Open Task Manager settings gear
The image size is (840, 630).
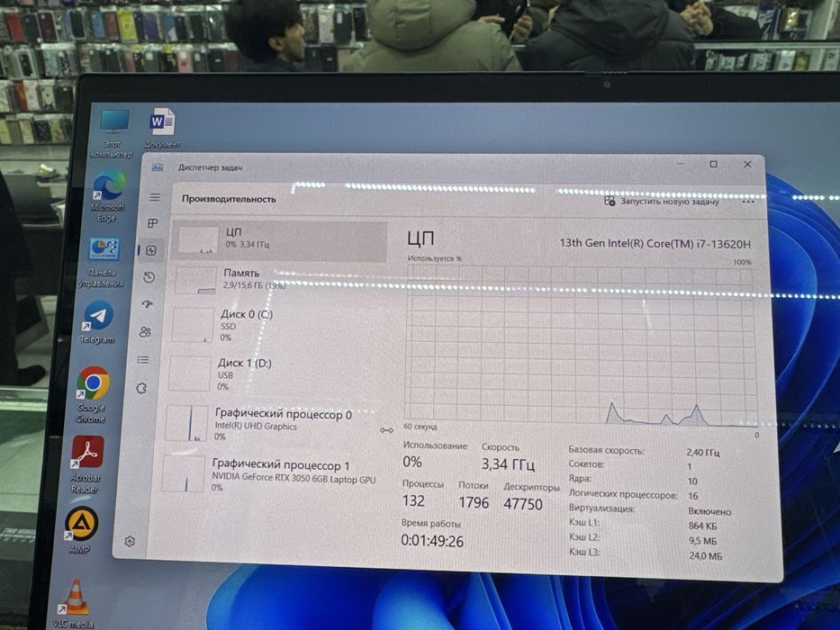[130, 541]
